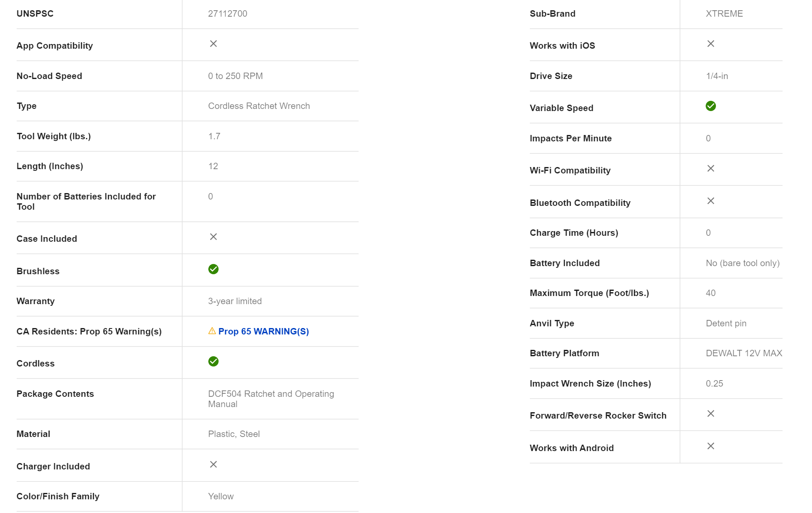
Task: Click the X mark for Bluetooth Compatibility
Action: coord(710,201)
